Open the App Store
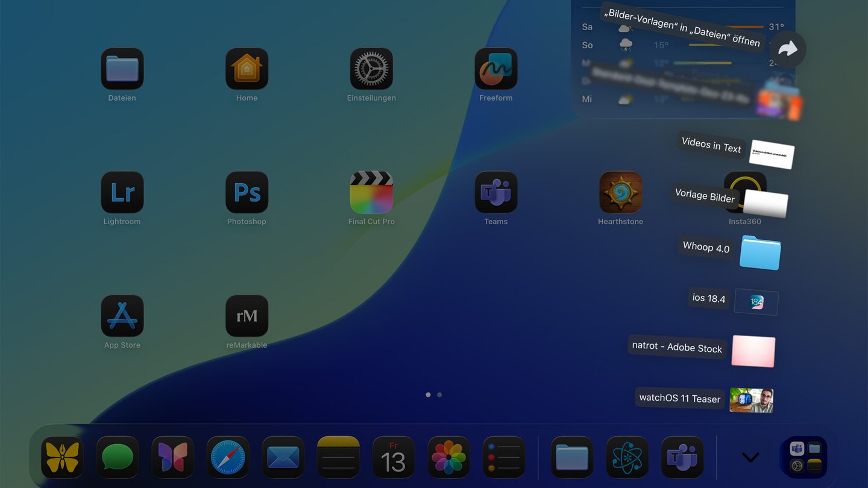The height and width of the screenshot is (488, 868). (x=122, y=316)
